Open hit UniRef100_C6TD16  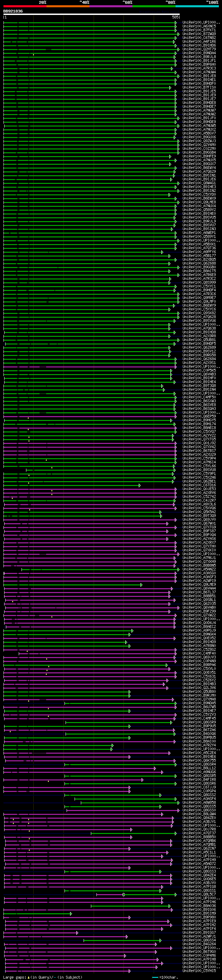[199, 485]
